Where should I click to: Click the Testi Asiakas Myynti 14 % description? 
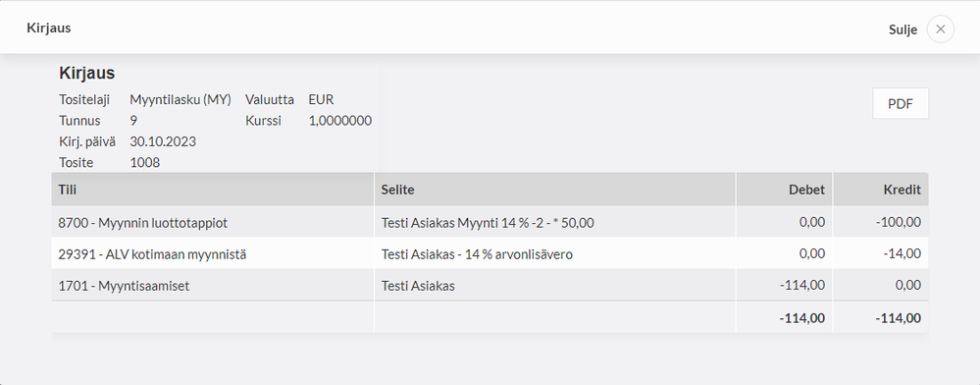[488, 222]
